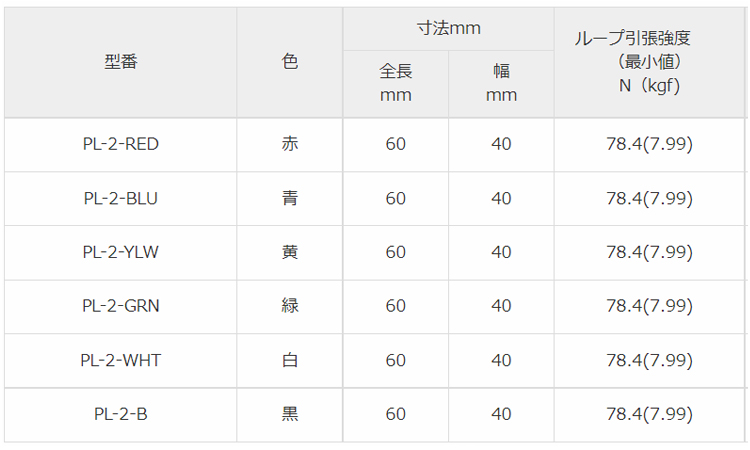Select the PL-2-BLU model number cell

120,198
